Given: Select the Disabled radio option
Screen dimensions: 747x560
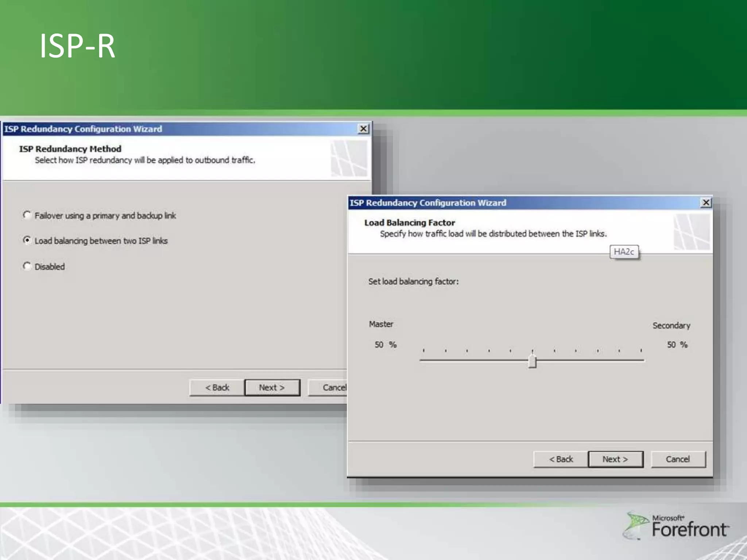Looking at the screenshot, I should [x=27, y=266].
